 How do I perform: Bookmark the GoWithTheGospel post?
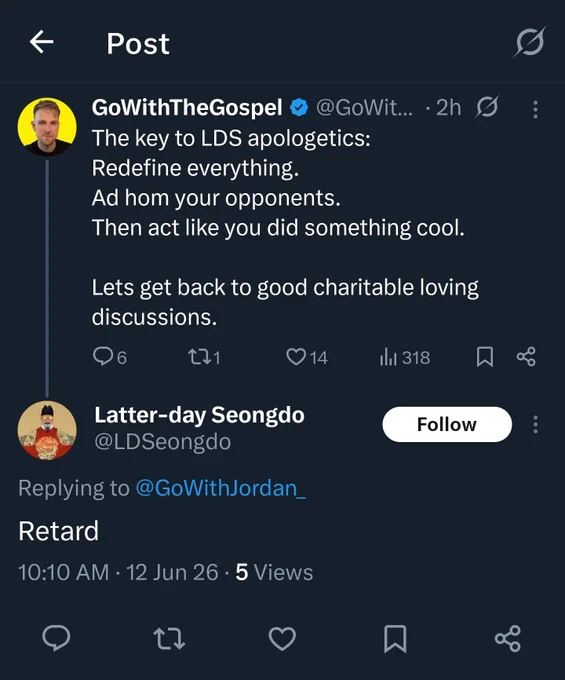tap(485, 357)
